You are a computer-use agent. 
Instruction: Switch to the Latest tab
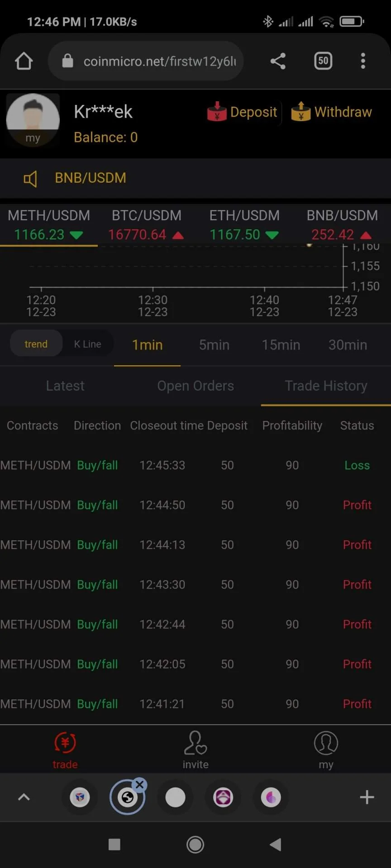click(65, 386)
